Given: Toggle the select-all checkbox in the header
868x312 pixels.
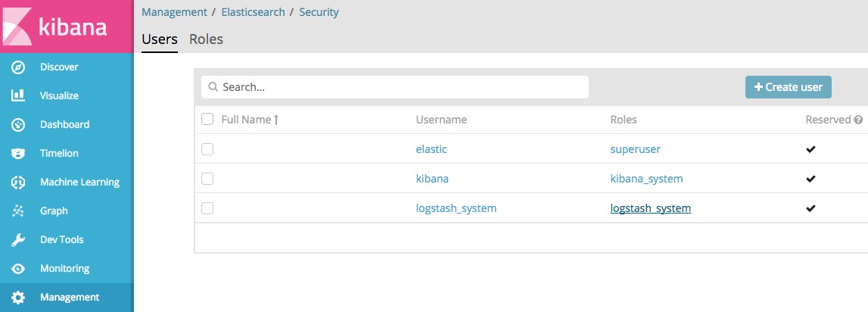Looking at the screenshot, I should (207, 119).
